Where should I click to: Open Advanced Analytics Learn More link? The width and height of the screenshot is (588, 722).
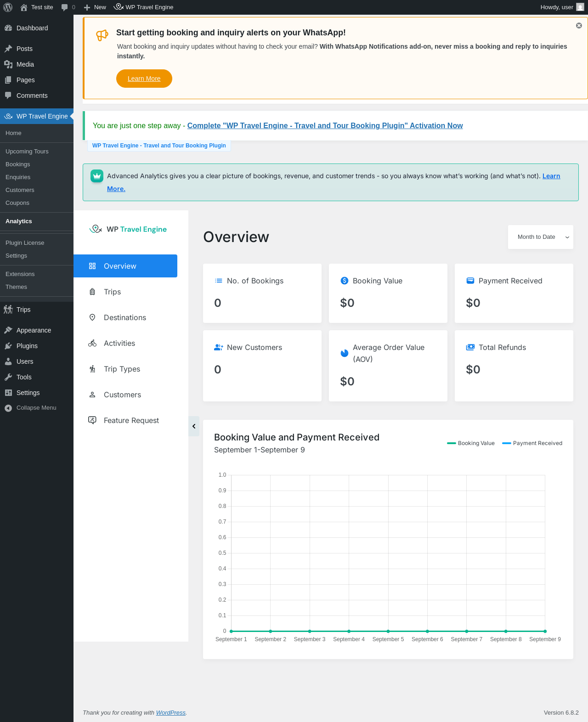pyautogui.click(x=551, y=176)
